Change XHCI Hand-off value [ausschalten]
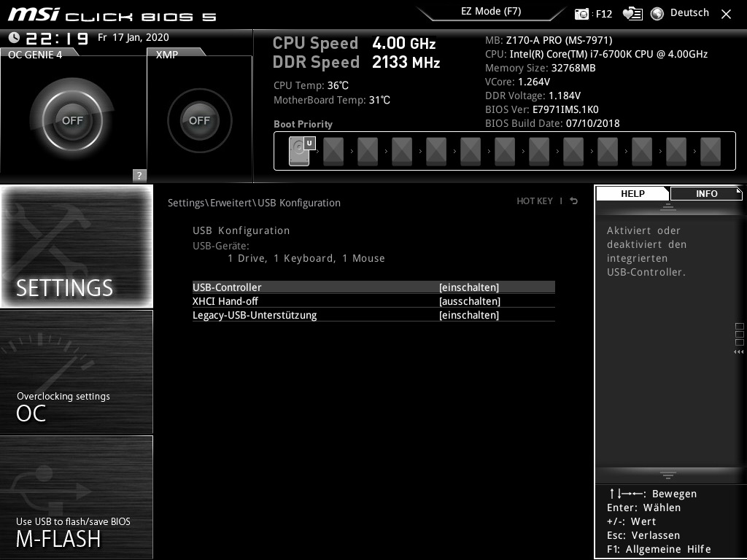The image size is (747, 560). click(470, 301)
